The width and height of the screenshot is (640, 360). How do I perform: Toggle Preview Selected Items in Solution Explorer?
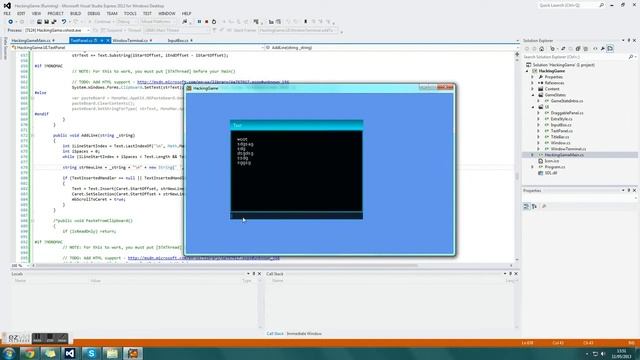(610, 49)
